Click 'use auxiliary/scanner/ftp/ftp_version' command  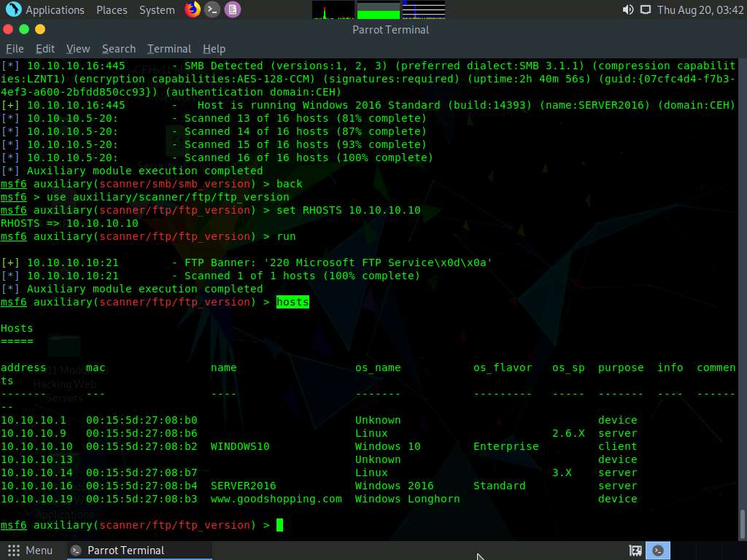168,197
